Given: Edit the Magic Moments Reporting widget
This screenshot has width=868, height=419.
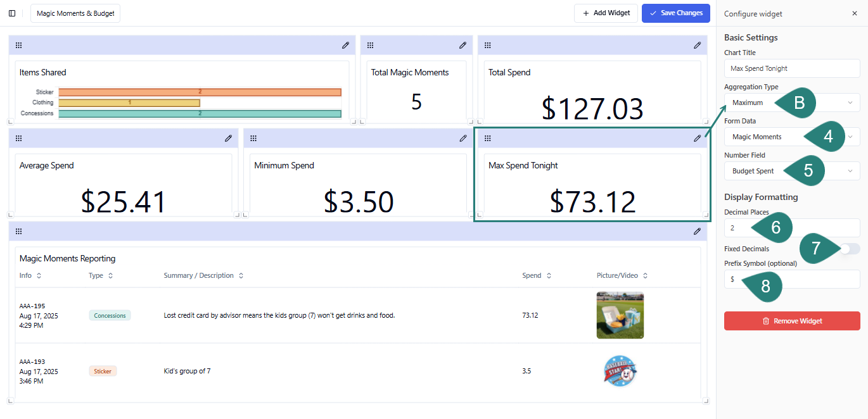Looking at the screenshot, I should (697, 232).
